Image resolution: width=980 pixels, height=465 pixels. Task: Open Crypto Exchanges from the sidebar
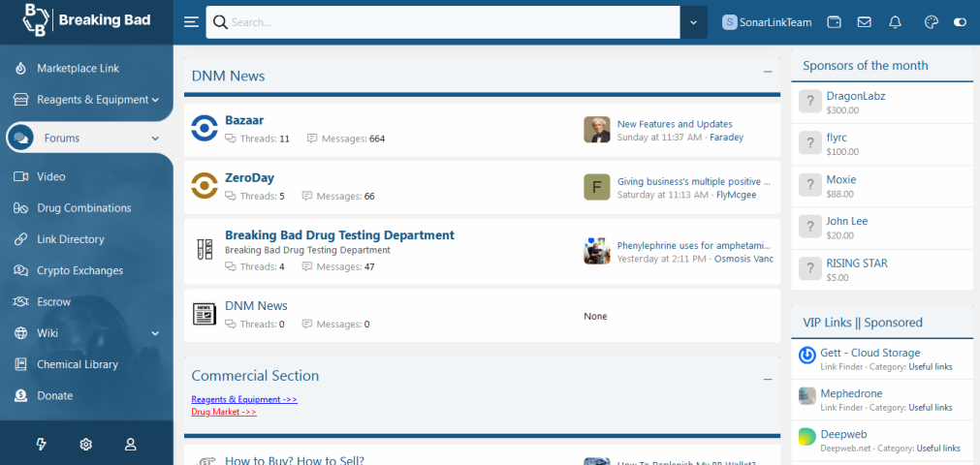80,270
